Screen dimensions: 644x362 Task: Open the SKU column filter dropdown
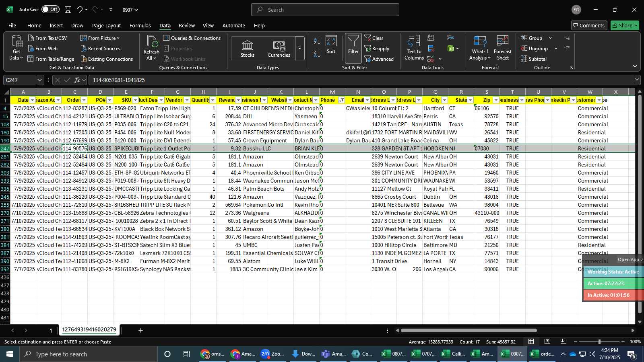click(x=136, y=100)
